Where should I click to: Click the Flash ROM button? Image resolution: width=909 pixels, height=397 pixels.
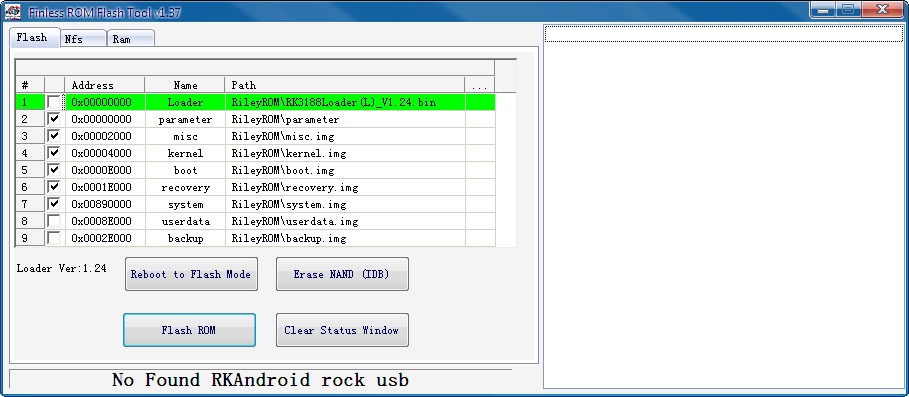pyautogui.click(x=189, y=330)
